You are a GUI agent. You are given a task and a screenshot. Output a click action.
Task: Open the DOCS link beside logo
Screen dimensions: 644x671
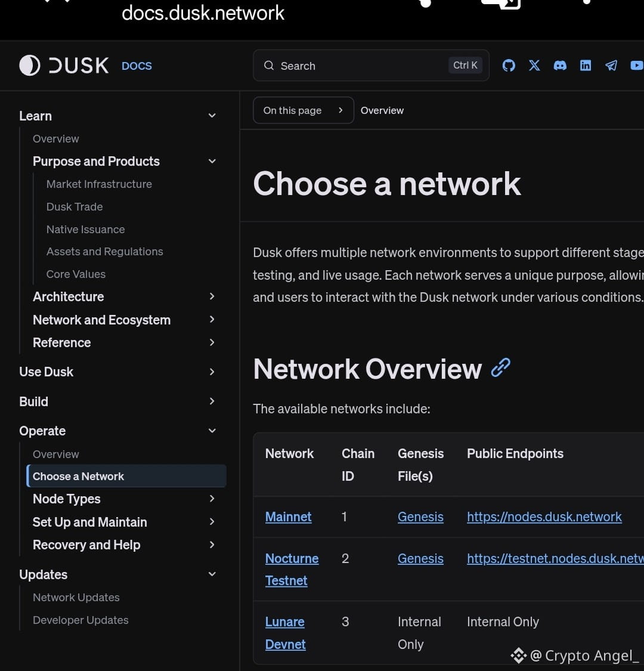[x=137, y=66]
